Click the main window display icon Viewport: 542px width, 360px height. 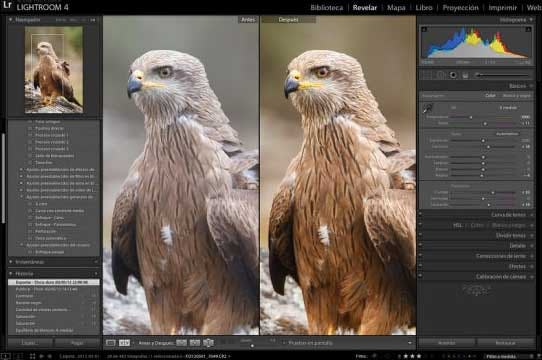click(x=5, y=356)
